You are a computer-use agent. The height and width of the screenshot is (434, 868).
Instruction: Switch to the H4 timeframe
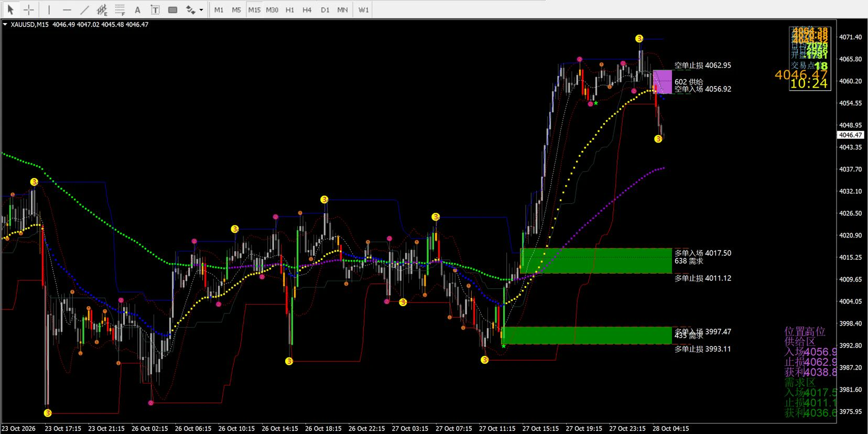(307, 9)
